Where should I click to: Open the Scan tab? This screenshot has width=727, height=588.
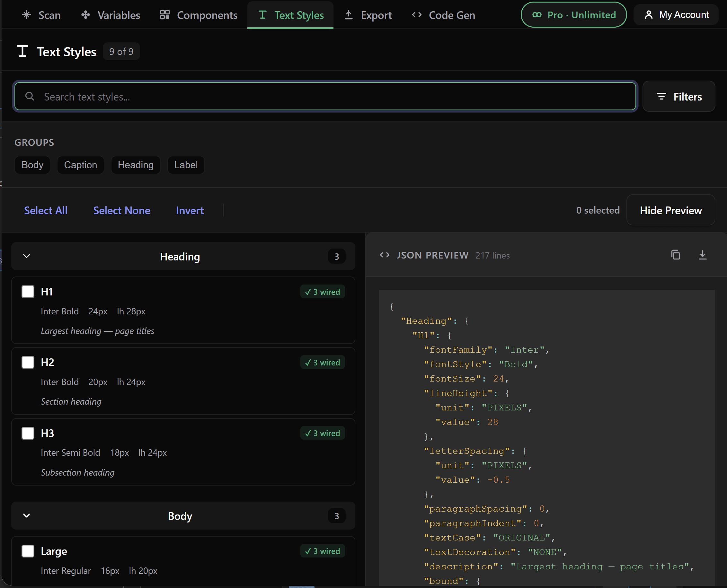coord(41,15)
